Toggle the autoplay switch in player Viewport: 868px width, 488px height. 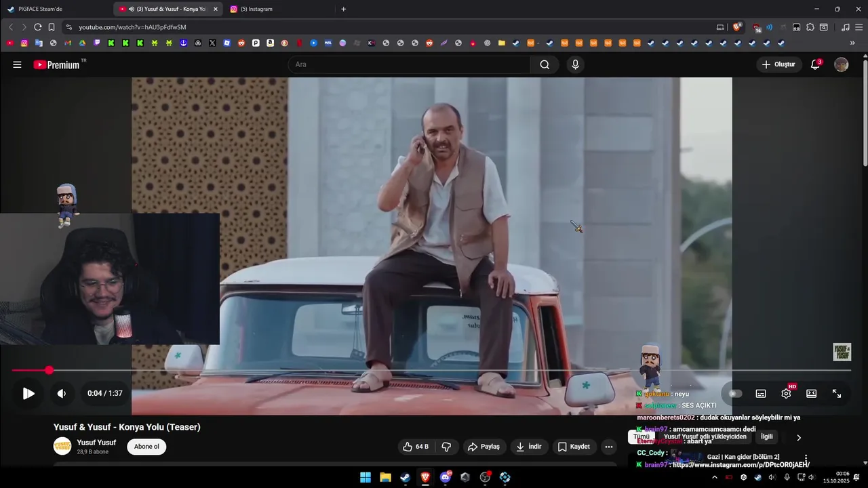tap(735, 394)
